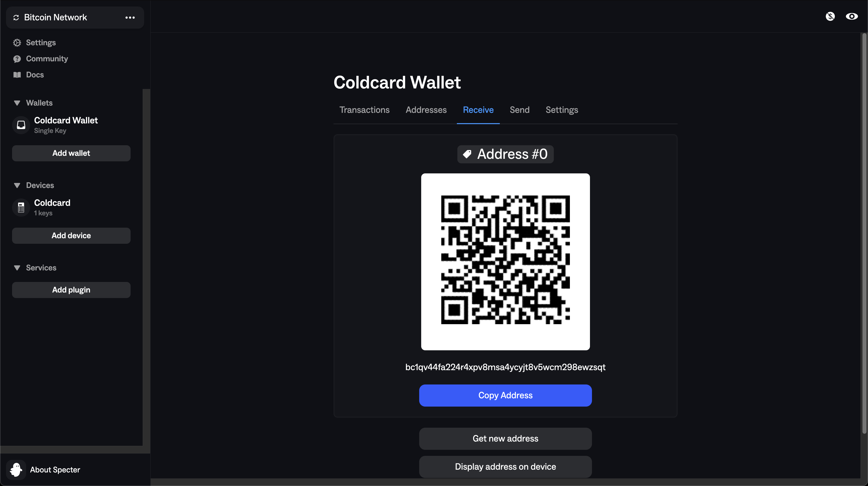Switch to the Transactions tab
The height and width of the screenshot is (486, 868).
[364, 110]
